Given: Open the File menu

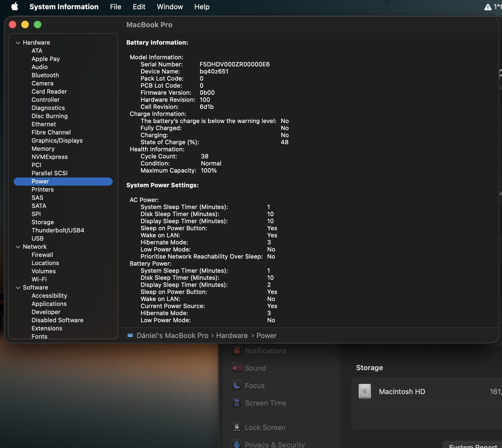Looking at the screenshot, I should click(116, 7).
